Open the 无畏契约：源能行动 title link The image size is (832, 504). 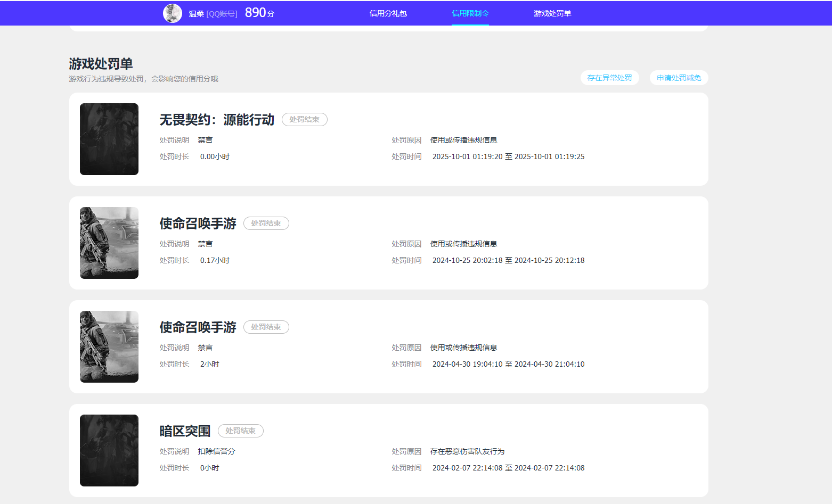tap(216, 120)
